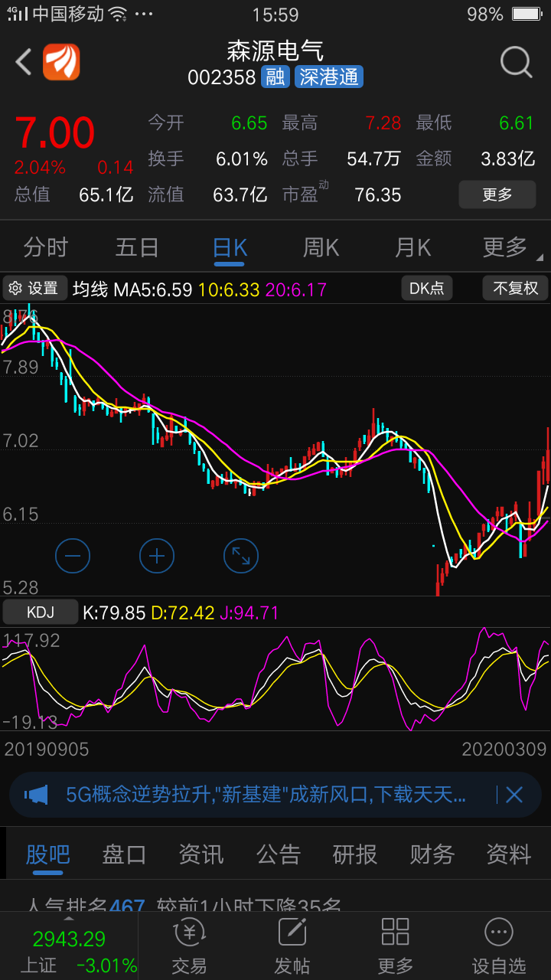Tap the 换手 value 6.01%
The height and width of the screenshot is (980, 551).
242,159
